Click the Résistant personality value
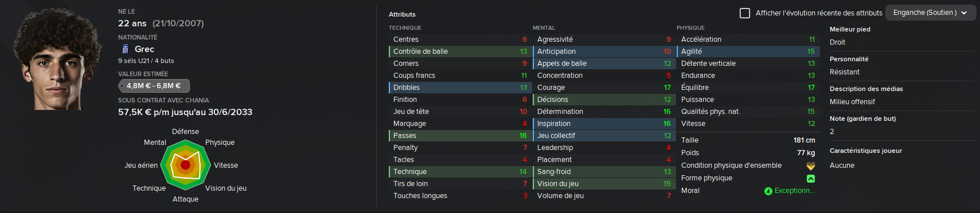 844,72
